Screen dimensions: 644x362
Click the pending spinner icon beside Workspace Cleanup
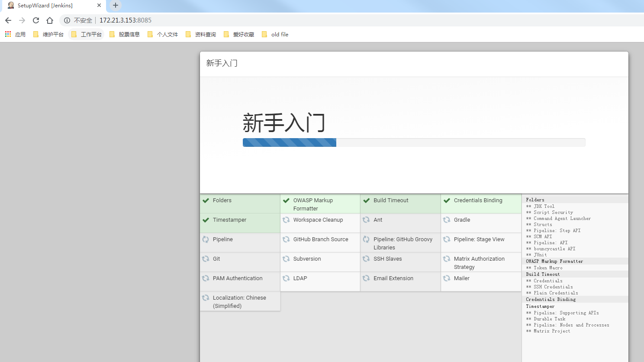[x=286, y=220]
